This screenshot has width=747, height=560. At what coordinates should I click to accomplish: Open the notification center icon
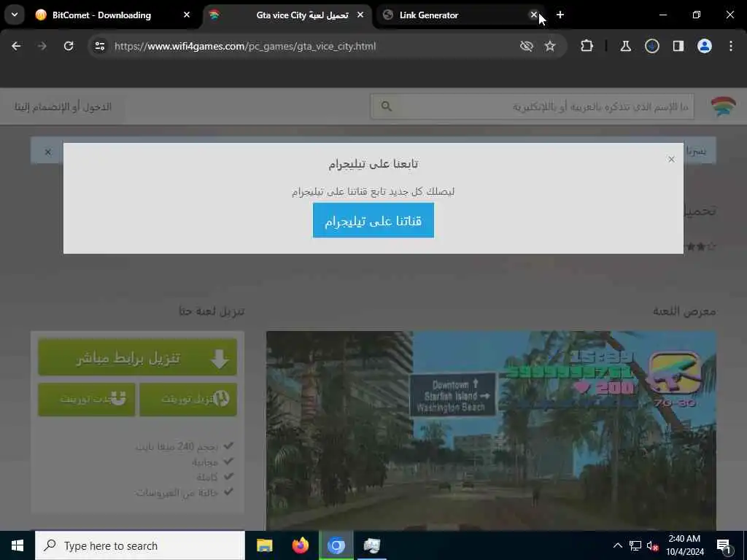click(724, 545)
